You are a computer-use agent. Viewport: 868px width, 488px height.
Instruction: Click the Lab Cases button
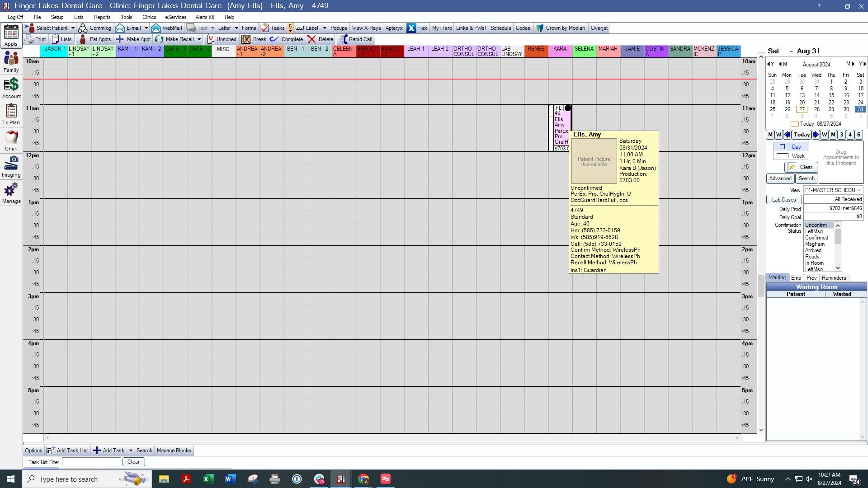point(784,200)
